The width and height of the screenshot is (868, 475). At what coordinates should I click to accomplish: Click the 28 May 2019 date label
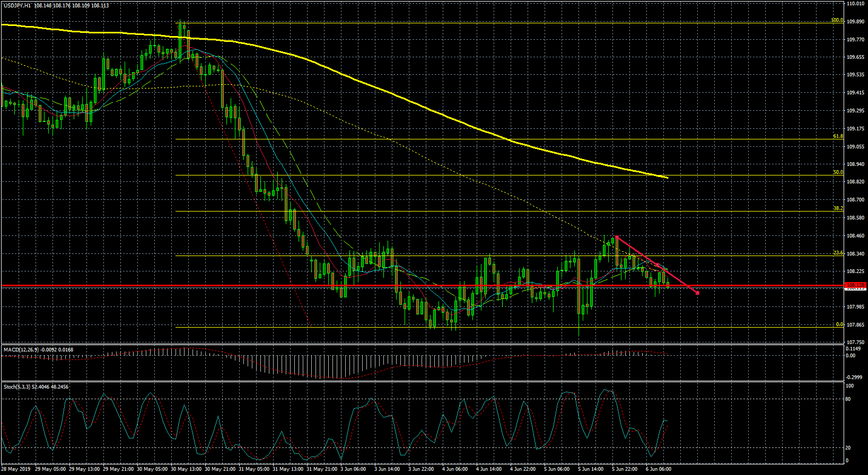(16, 469)
